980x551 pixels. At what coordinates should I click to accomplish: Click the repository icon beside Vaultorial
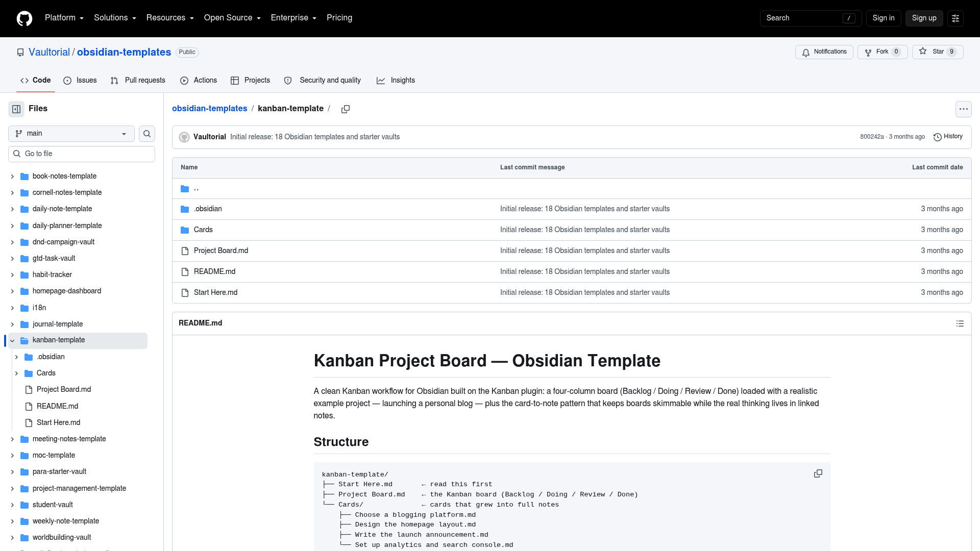[x=20, y=53]
